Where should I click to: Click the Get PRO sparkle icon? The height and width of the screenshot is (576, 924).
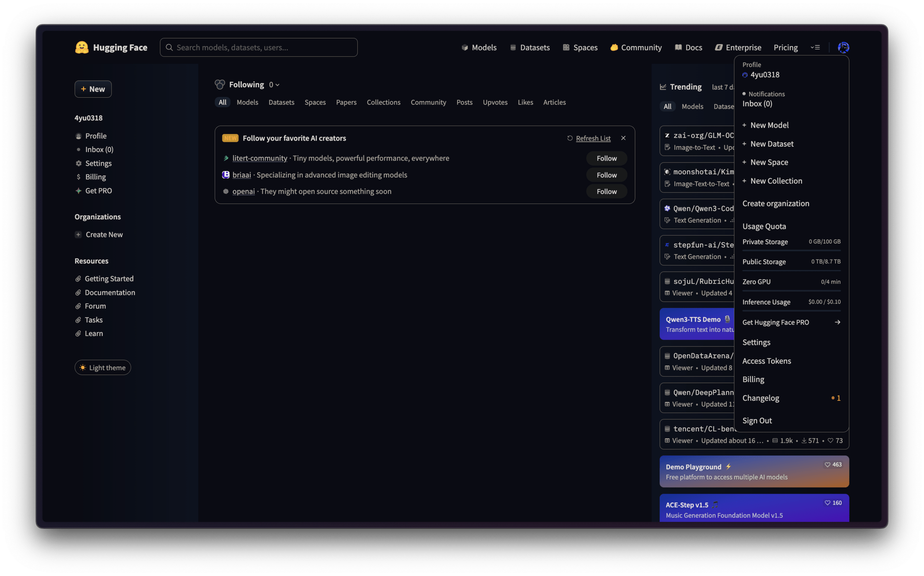coord(78,191)
